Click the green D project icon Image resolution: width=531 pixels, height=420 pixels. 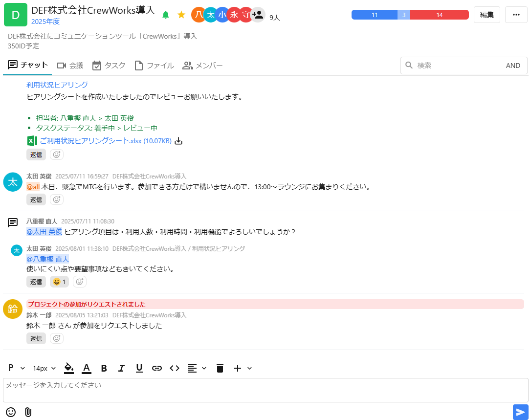pyautogui.click(x=16, y=15)
